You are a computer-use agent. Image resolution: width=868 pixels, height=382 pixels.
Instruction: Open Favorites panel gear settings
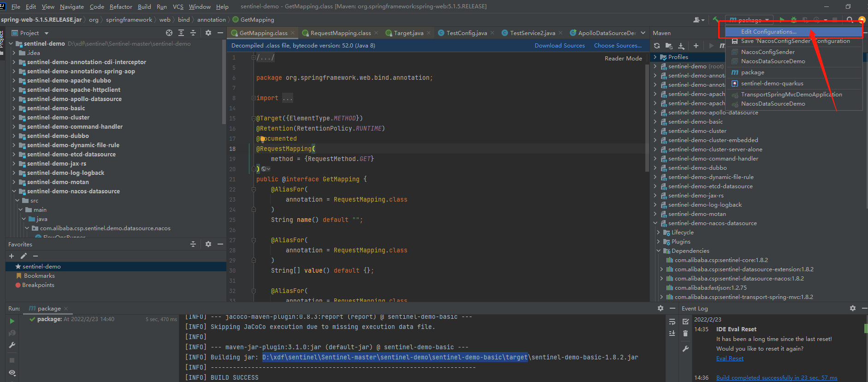(208, 244)
